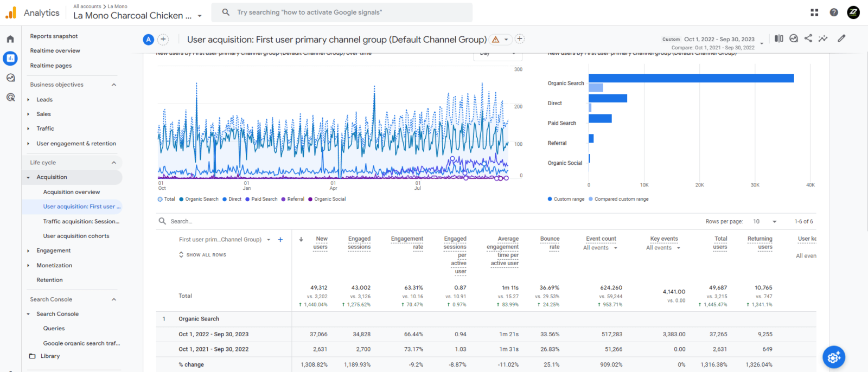
Task: Toggle Paid Search series in legend
Action: [x=261, y=199]
